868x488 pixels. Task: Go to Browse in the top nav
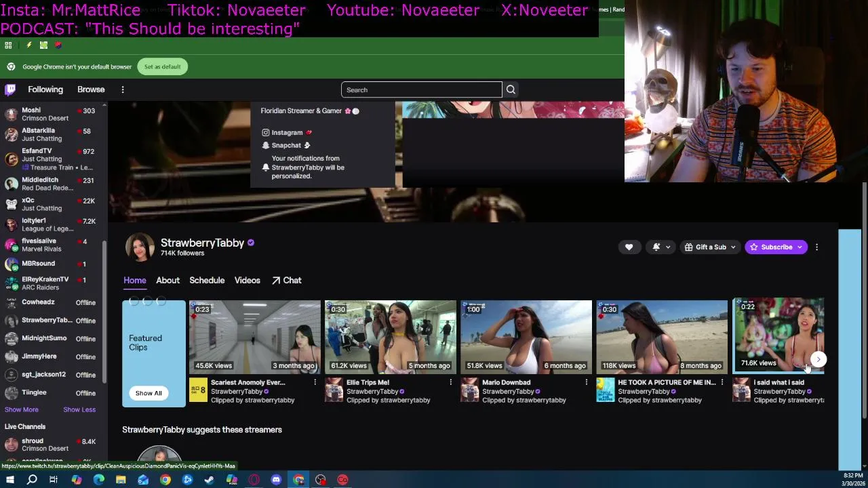click(x=91, y=89)
